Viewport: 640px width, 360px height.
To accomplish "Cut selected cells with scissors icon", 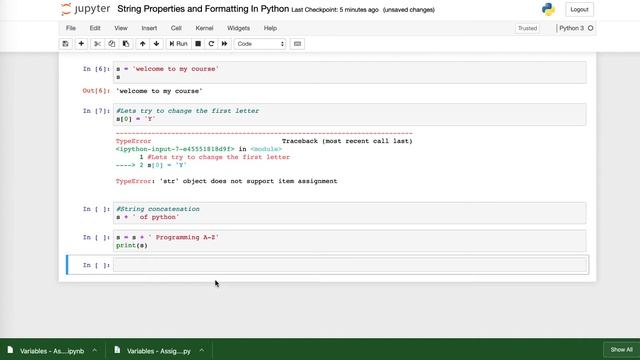I will click(97, 44).
